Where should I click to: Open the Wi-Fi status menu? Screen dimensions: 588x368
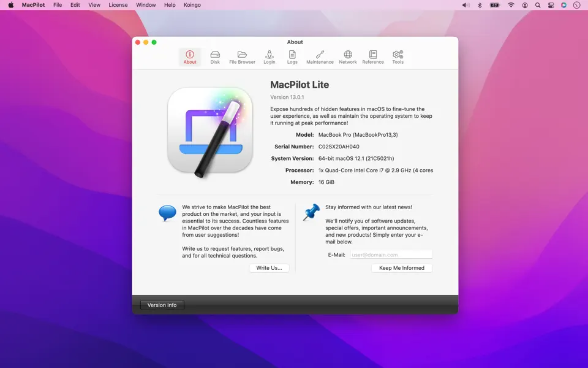coord(511,5)
